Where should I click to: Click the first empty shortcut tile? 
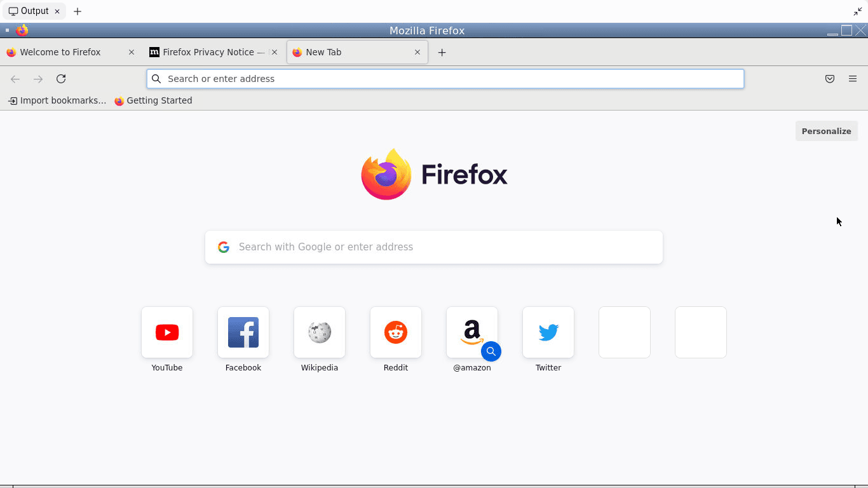pos(625,332)
